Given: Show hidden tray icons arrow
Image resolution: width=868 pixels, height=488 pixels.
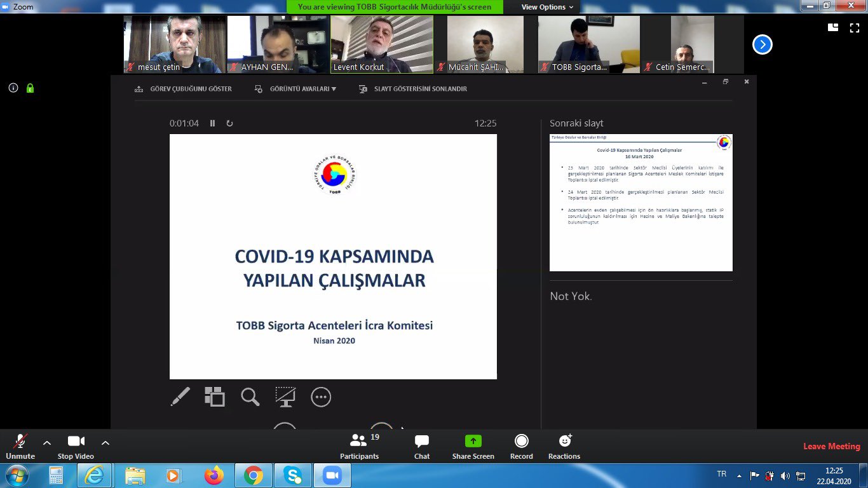Looking at the screenshot, I should [739, 475].
